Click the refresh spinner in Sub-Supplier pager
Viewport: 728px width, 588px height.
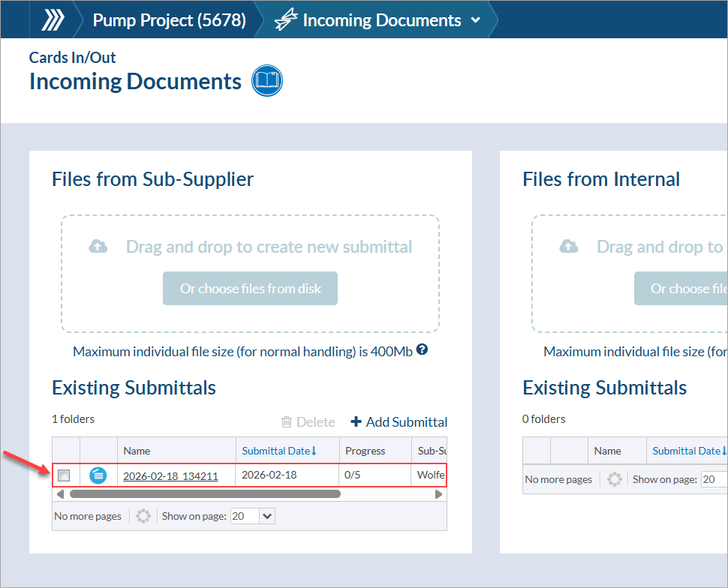[x=143, y=516]
